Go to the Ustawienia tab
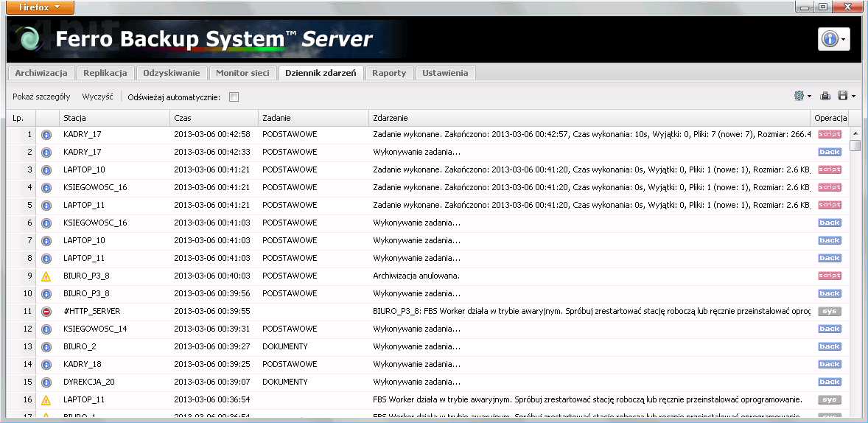This screenshot has width=868, height=423. click(445, 73)
